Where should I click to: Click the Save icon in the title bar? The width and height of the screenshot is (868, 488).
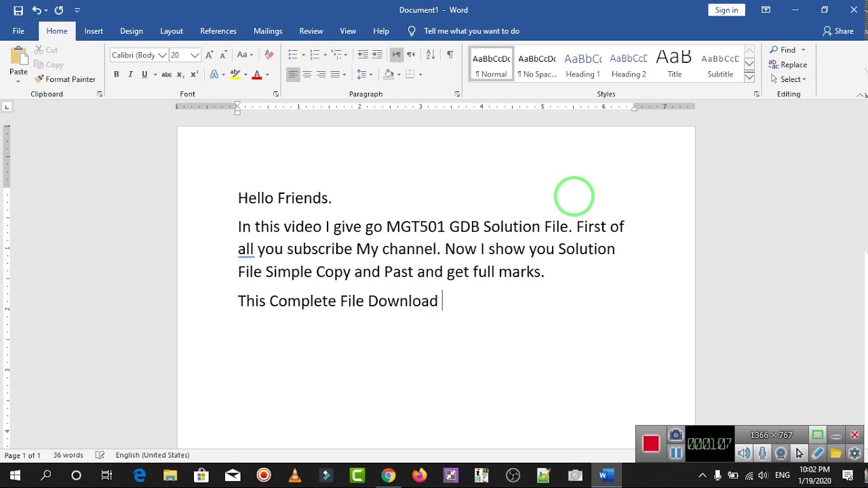[x=18, y=10]
